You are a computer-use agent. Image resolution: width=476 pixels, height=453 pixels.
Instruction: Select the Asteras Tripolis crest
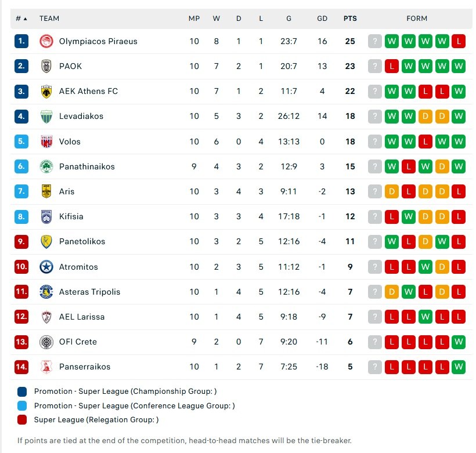pos(46,292)
